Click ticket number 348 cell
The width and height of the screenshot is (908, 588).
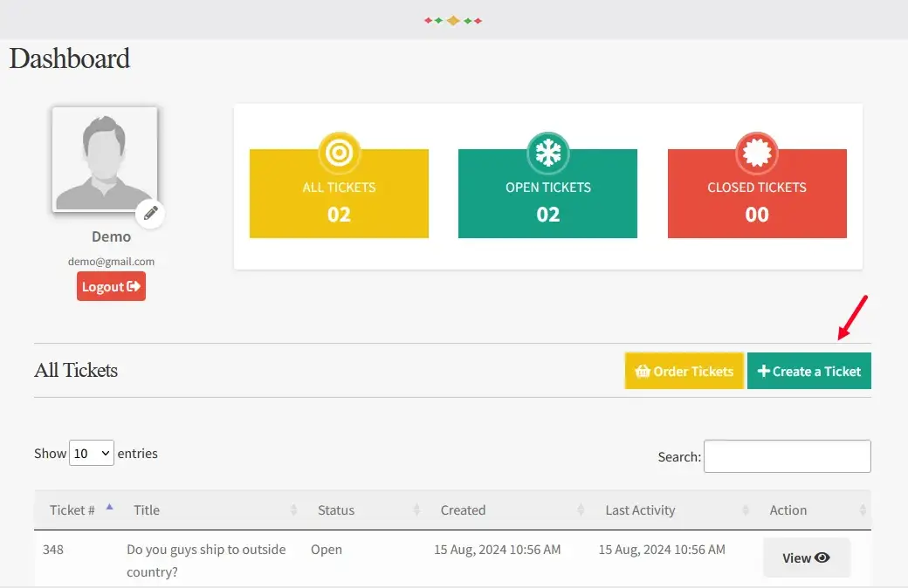(x=52, y=550)
